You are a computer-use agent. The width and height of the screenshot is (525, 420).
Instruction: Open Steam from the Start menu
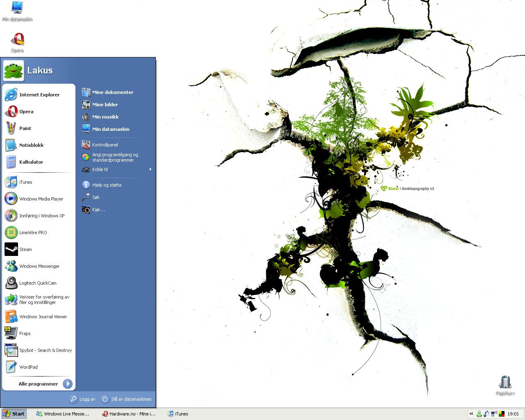pos(39,249)
